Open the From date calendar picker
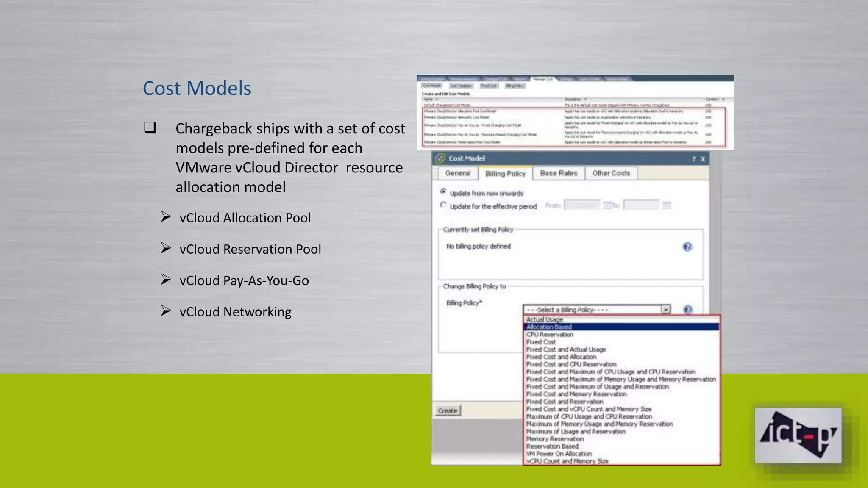This screenshot has width=868, height=488. [x=607, y=205]
